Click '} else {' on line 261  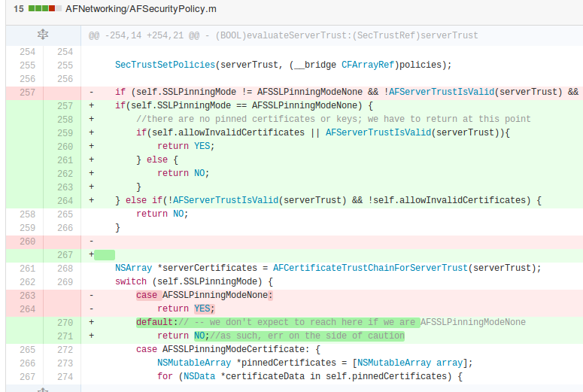(x=157, y=160)
